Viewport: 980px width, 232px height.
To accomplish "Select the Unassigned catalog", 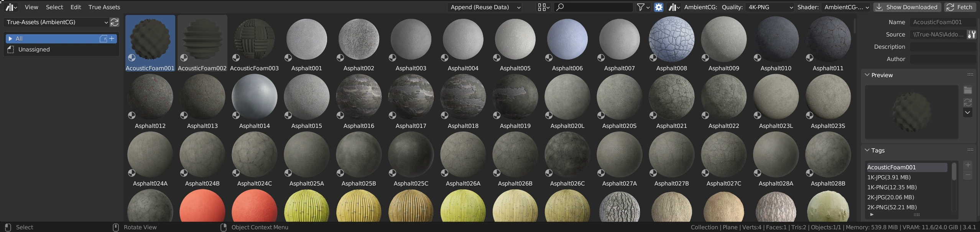I will click(34, 50).
